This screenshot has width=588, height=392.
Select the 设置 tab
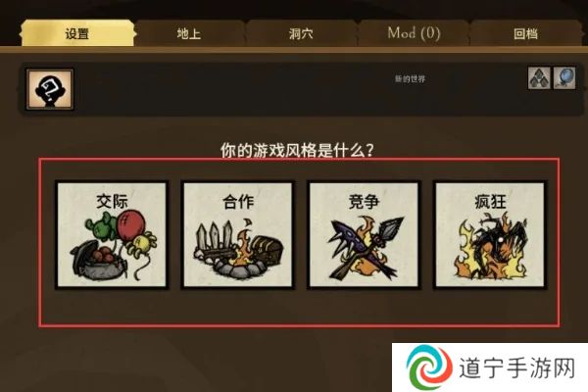(77, 33)
